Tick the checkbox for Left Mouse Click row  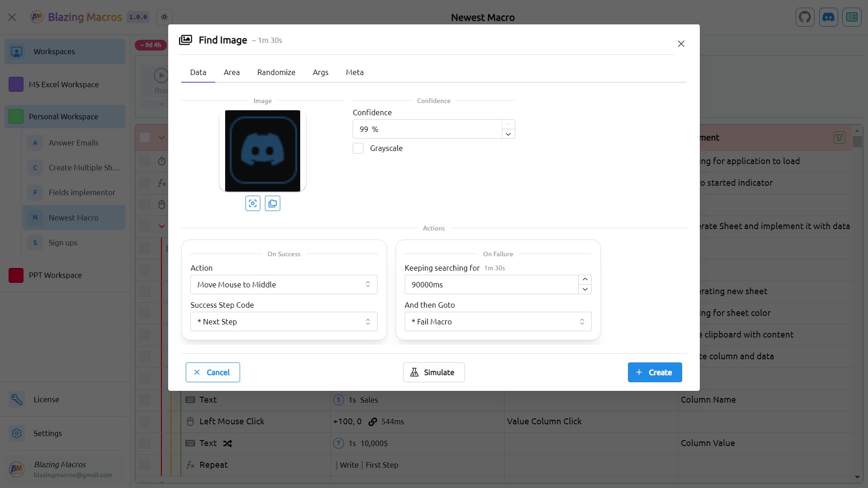pyautogui.click(x=145, y=422)
